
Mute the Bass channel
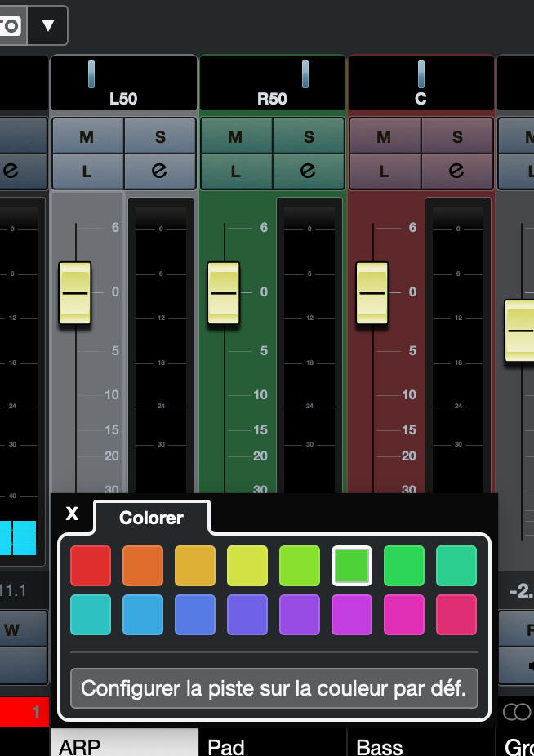pyautogui.click(x=385, y=136)
